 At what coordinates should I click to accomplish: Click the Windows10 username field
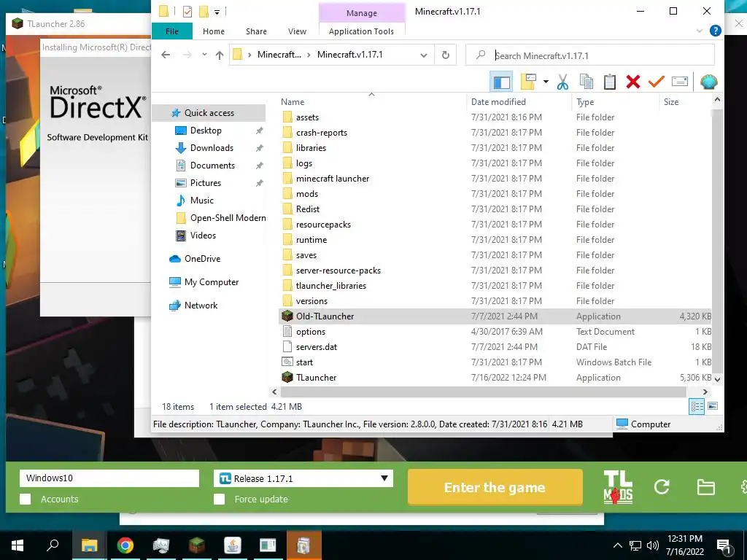[x=109, y=478]
